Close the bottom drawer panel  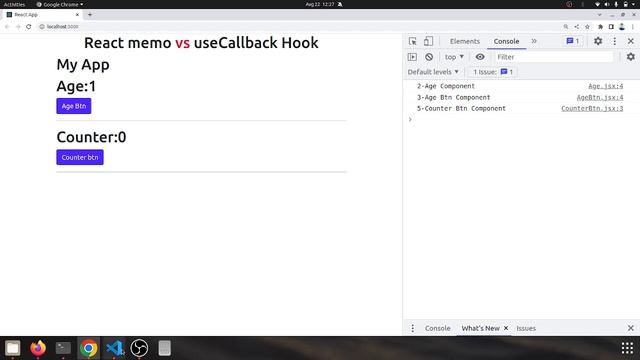pyautogui.click(x=631, y=328)
